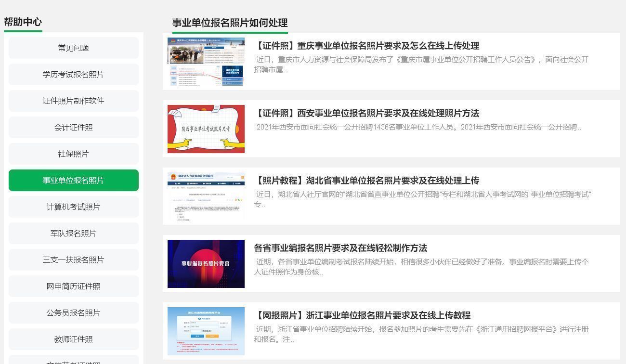The height and width of the screenshot is (364, 626).
Task: Click the 陕西事业单位报名照片尺寸 thumbnail
Action: click(x=206, y=129)
